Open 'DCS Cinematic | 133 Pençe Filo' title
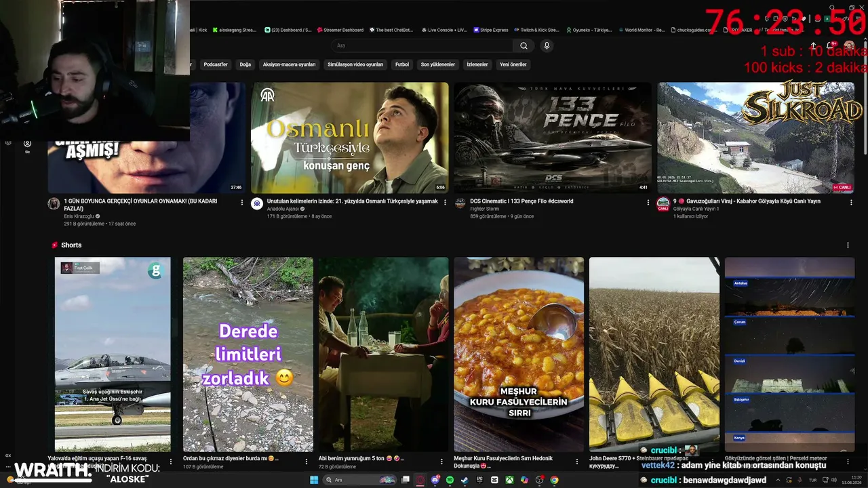The image size is (868, 488). point(521,201)
